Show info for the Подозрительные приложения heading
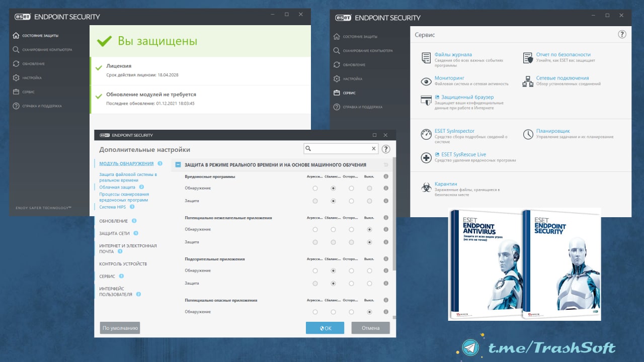The width and height of the screenshot is (644, 362). [x=386, y=259]
